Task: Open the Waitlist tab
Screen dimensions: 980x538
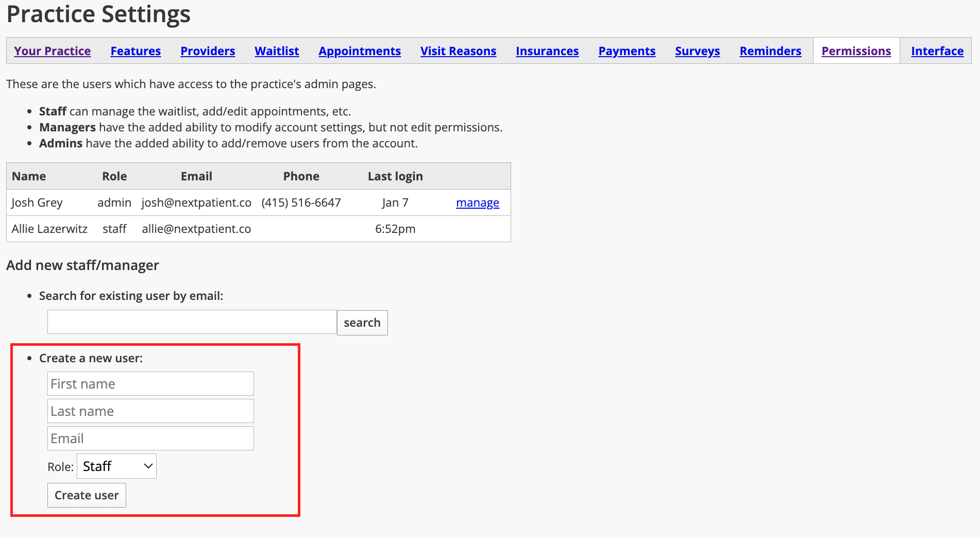Action: tap(277, 51)
